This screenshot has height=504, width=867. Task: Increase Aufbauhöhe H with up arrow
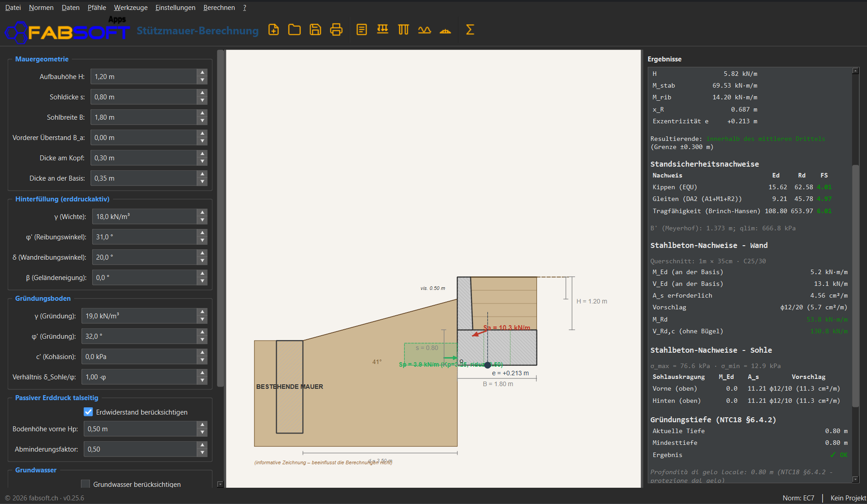pos(203,73)
